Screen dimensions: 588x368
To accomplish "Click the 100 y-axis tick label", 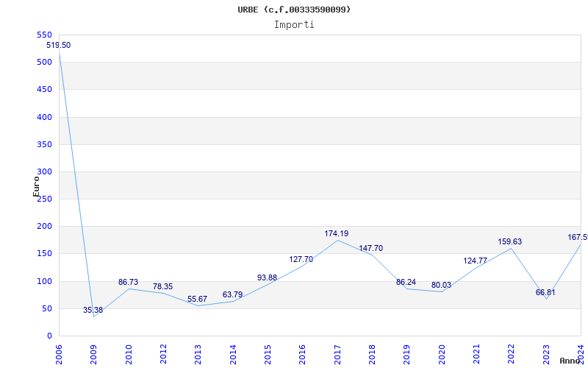I will pyautogui.click(x=44, y=281).
